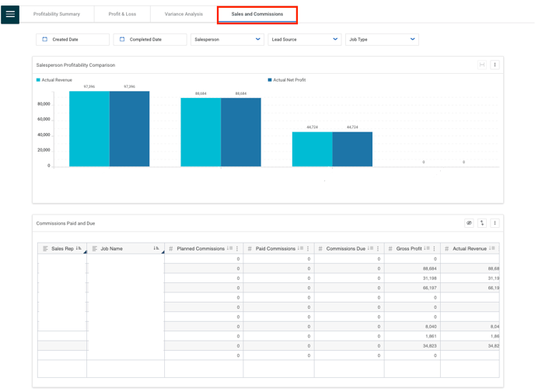Viewport: 535px width, 392px height.
Task: Click the Job Type dropdown chevron arrow
Action: [412, 39]
